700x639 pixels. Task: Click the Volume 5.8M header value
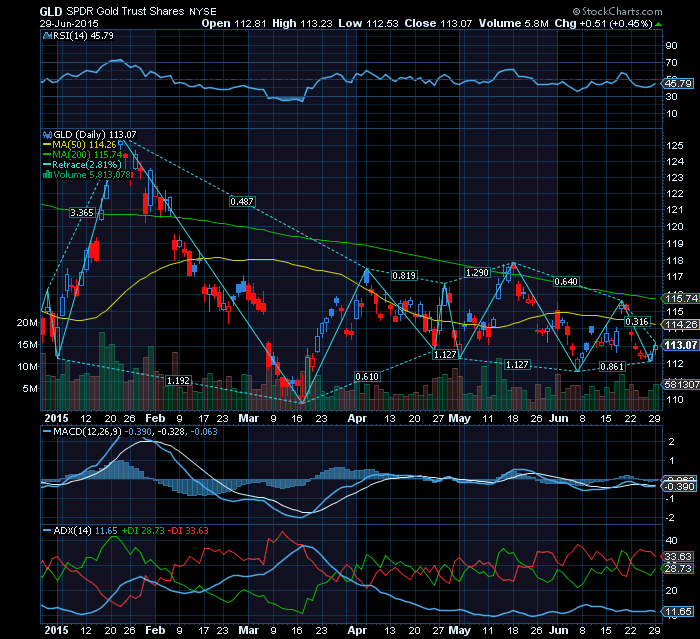[513, 23]
